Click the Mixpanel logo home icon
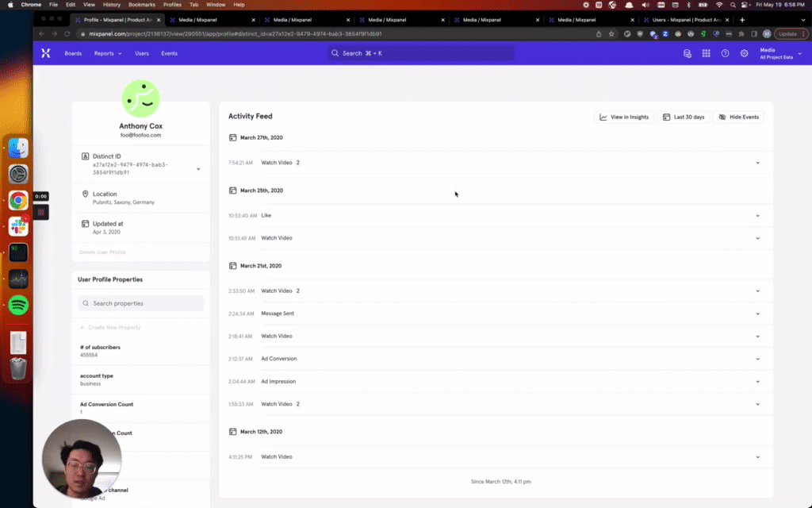812x508 pixels. click(x=45, y=53)
